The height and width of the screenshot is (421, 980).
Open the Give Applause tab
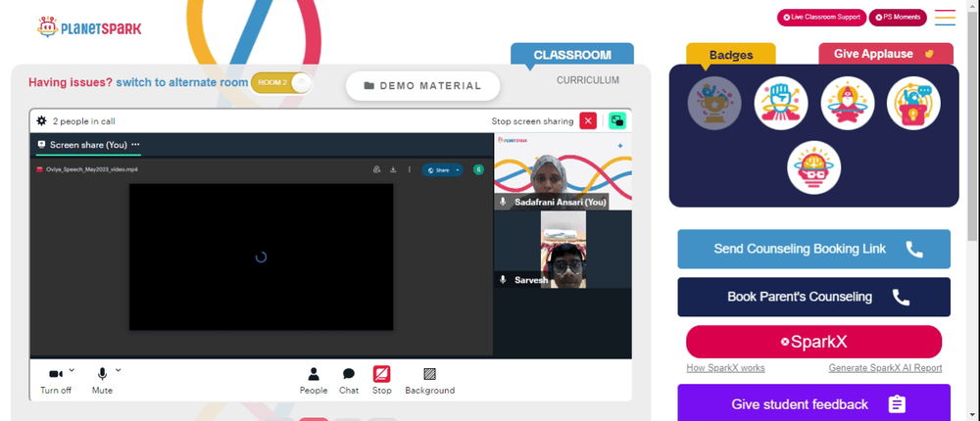886,54
